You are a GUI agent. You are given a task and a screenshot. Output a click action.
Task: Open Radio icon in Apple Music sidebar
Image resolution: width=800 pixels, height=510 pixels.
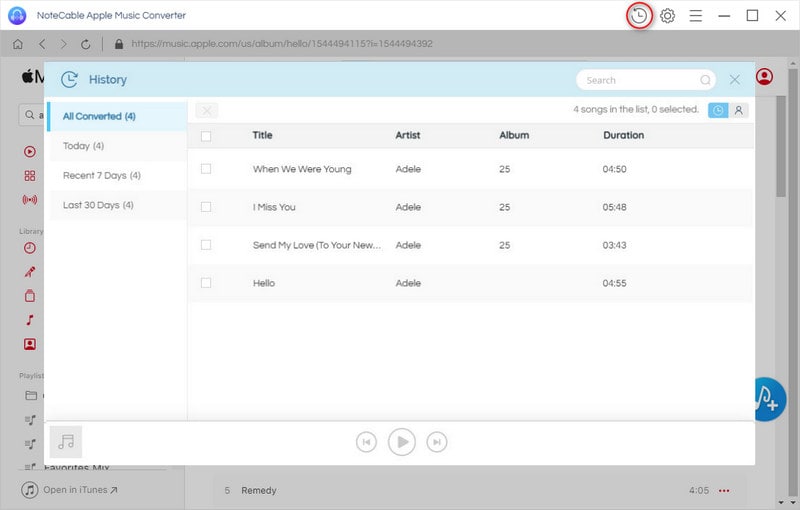(30, 199)
